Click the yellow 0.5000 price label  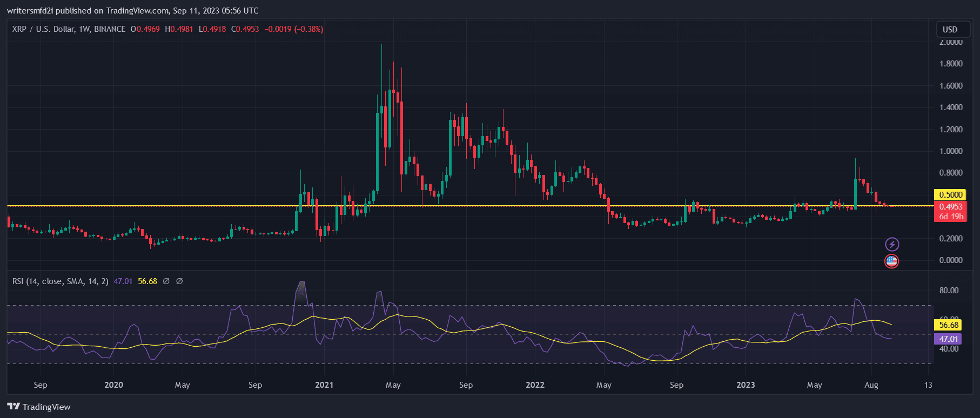(x=950, y=195)
